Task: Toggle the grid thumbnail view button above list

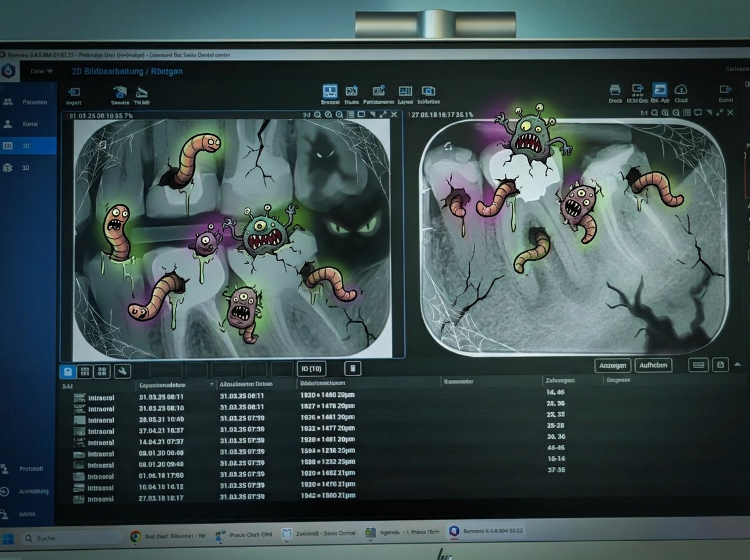Action: click(103, 371)
